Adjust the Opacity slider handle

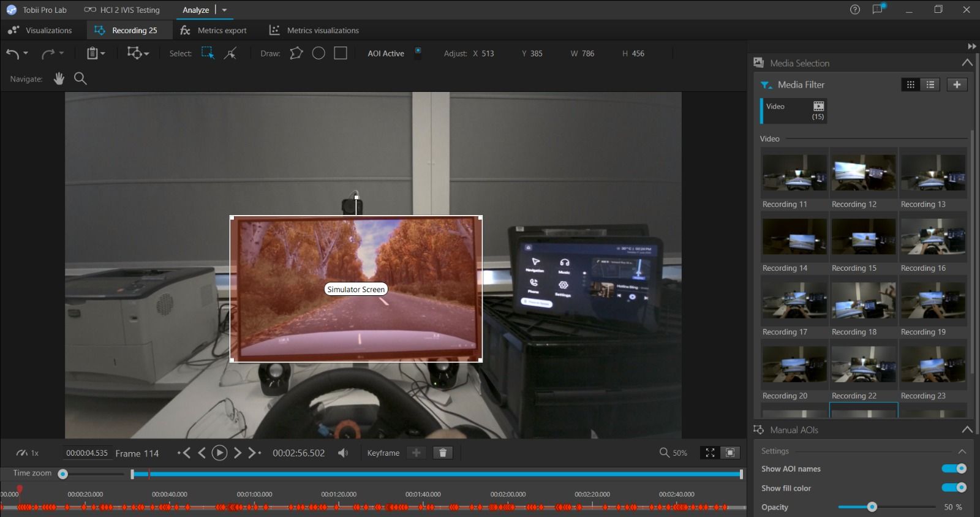point(872,507)
